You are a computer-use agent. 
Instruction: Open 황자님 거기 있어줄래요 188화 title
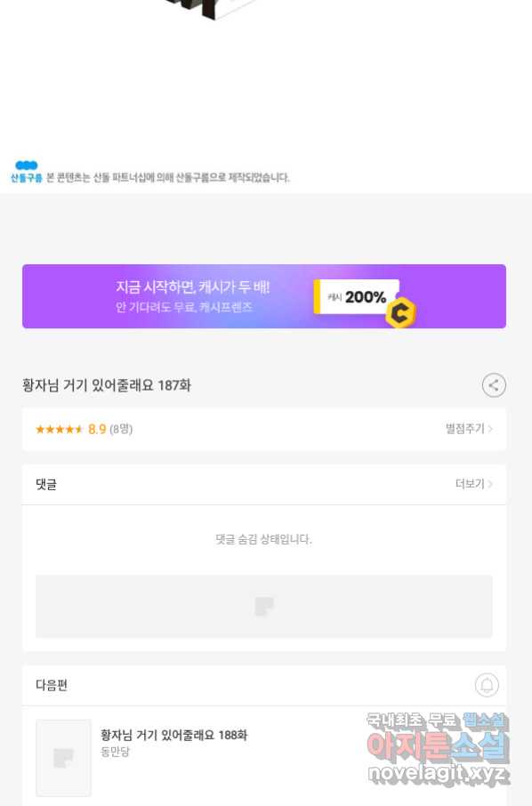(x=173, y=735)
